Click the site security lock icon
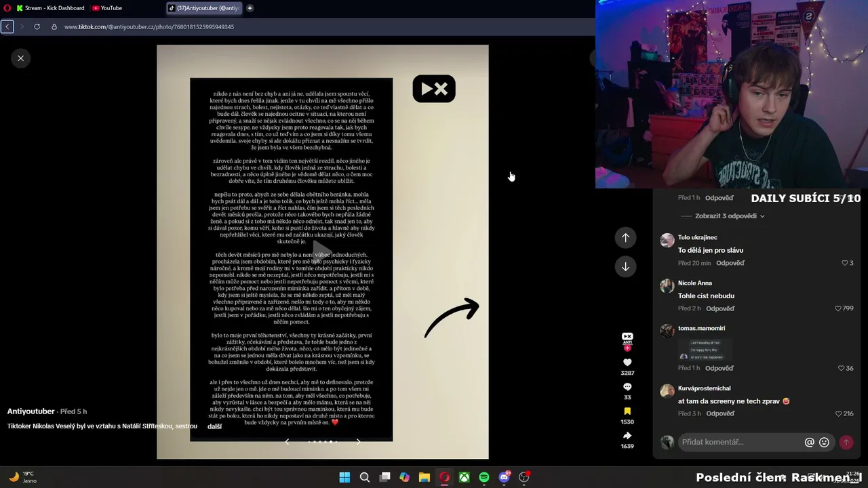 (54, 26)
